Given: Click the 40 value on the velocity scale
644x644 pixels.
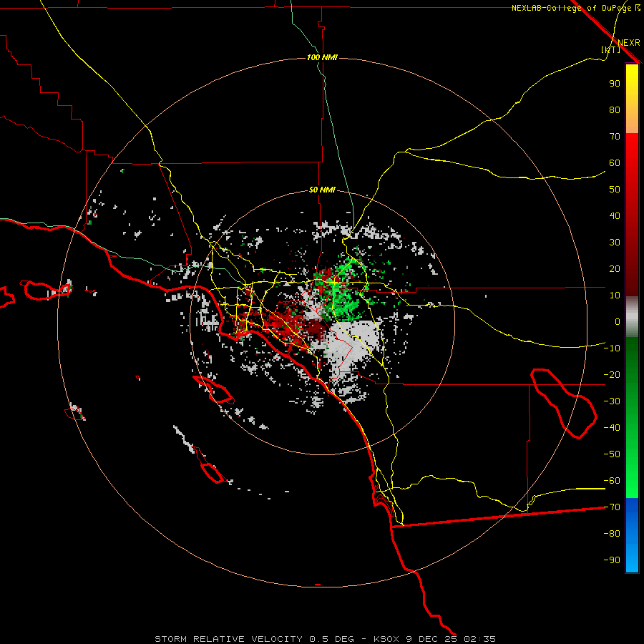Looking at the screenshot, I should pyautogui.click(x=615, y=216).
